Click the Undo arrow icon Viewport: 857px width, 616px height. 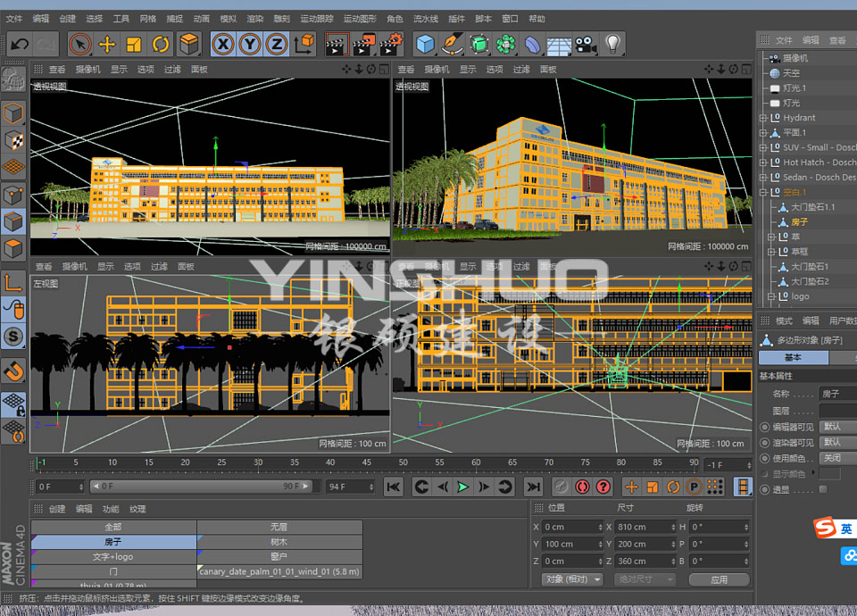pos(20,44)
